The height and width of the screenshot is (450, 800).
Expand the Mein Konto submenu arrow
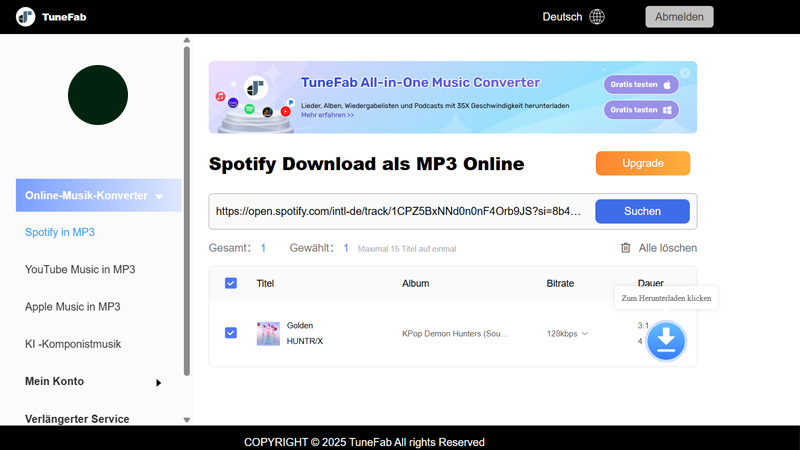(x=159, y=383)
